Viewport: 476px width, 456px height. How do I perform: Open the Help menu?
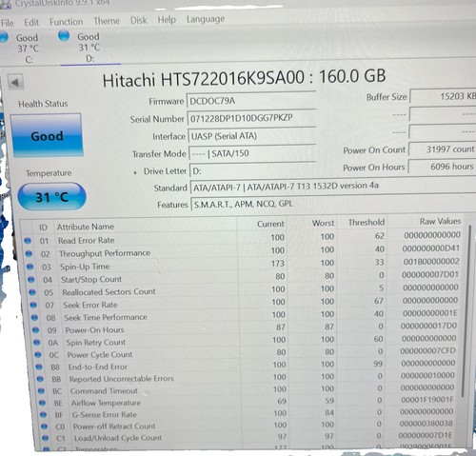tap(167, 20)
